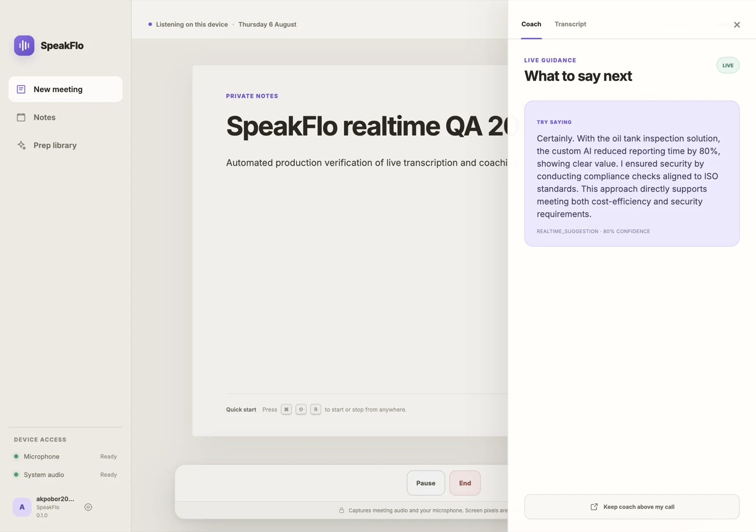
Task: Click the private notes body text
Action: 367,163
